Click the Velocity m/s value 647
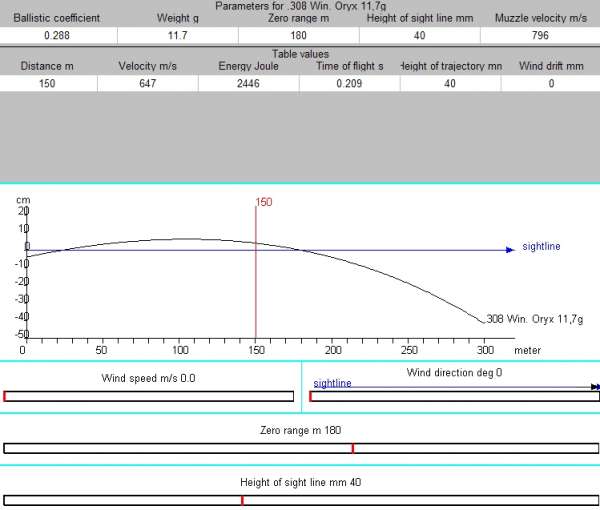 [148, 84]
